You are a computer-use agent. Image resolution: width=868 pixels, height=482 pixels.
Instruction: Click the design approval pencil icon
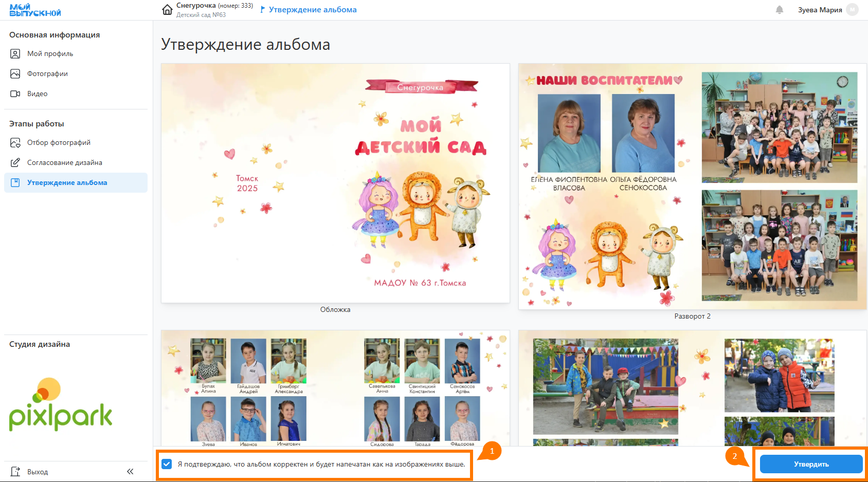[x=15, y=163]
